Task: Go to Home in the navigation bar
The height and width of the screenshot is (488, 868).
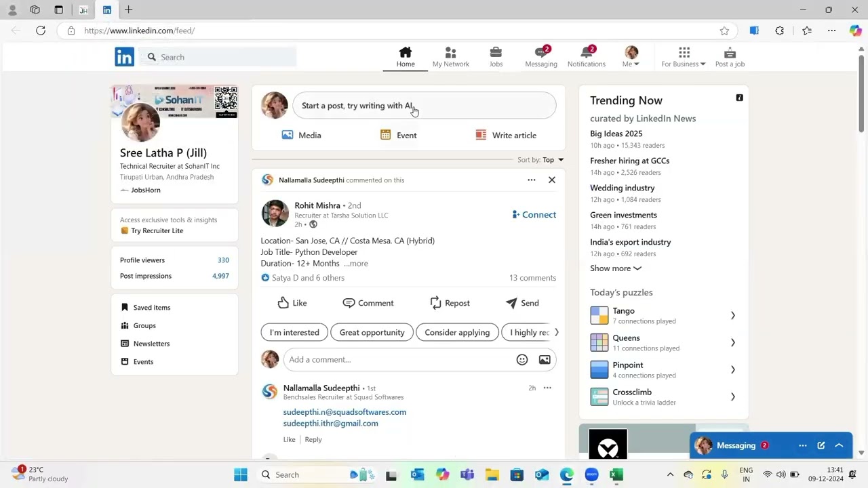Action: [406, 57]
